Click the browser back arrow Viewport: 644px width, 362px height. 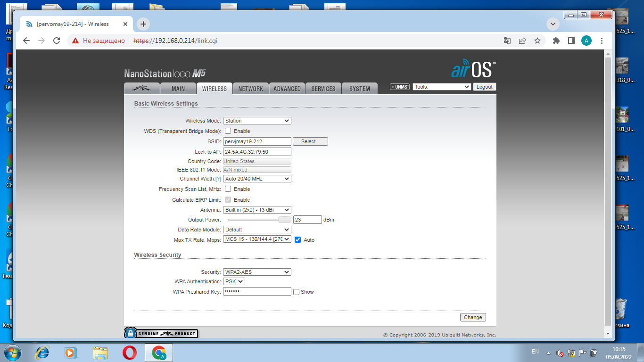point(26,41)
